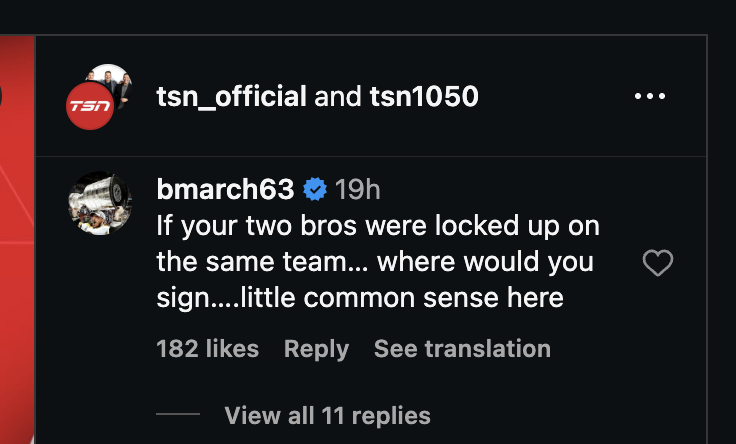This screenshot has height=444, width=736.
Task: Translate the comment with See translation
Action: pyautogui.click(x=462, y=349)
